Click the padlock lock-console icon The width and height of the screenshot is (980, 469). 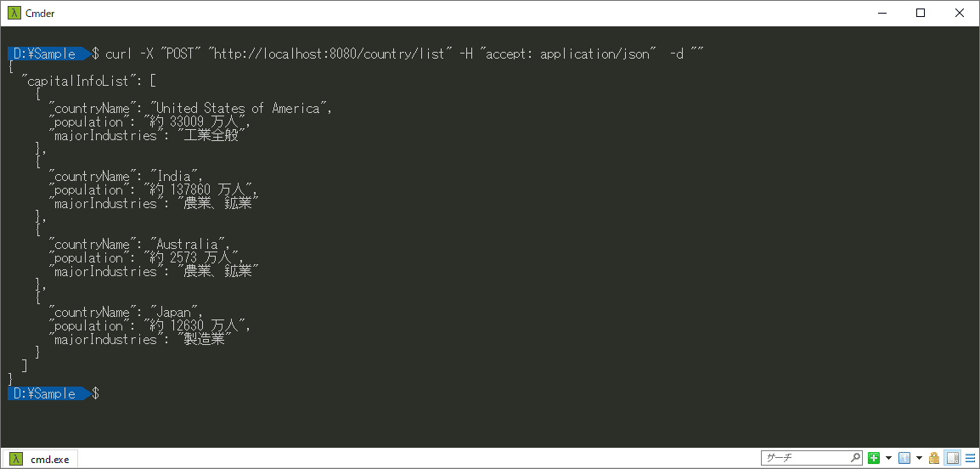click(x=934, y=458)
